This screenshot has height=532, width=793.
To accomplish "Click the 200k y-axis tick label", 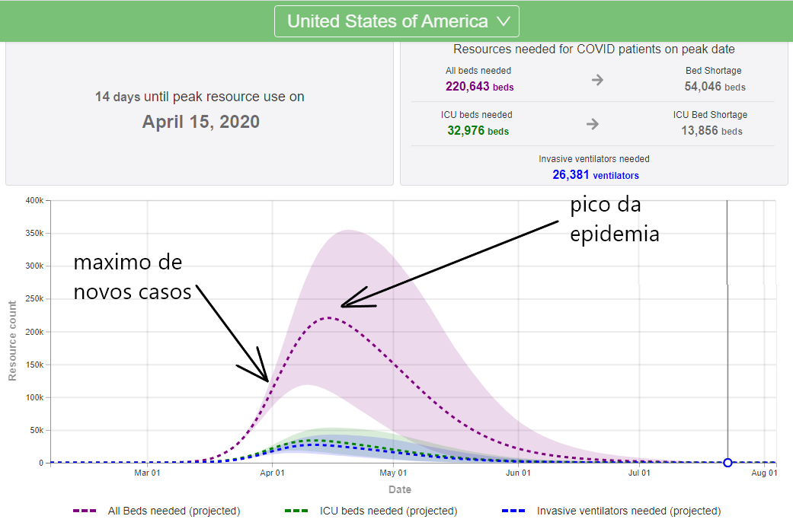I will (34, 332).
